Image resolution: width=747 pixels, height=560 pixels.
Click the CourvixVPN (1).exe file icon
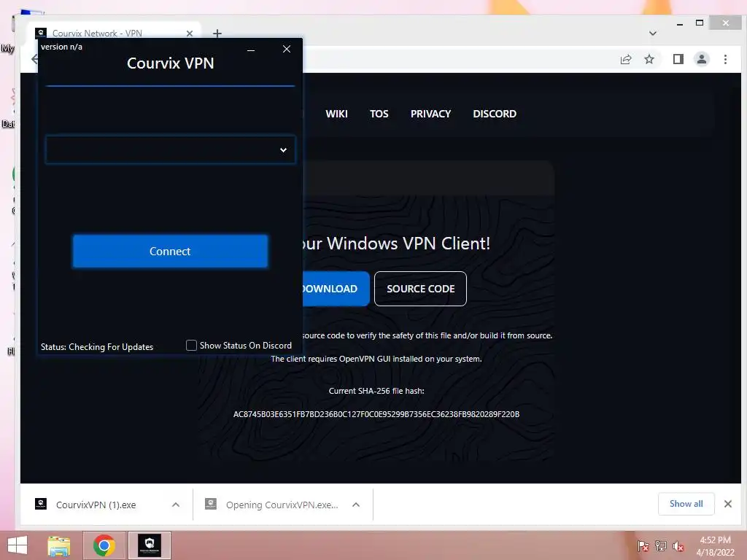41,504
